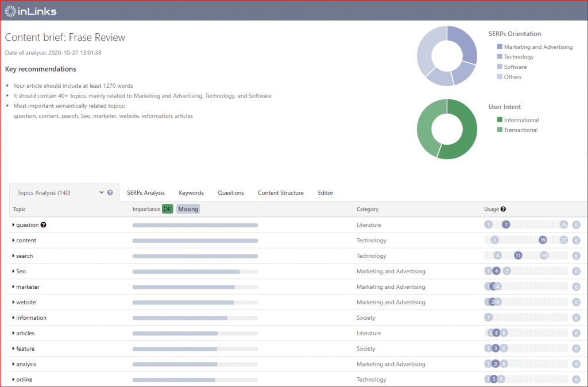
Task: Click Informational legend color swatch
Action: (x=500, y=119)
